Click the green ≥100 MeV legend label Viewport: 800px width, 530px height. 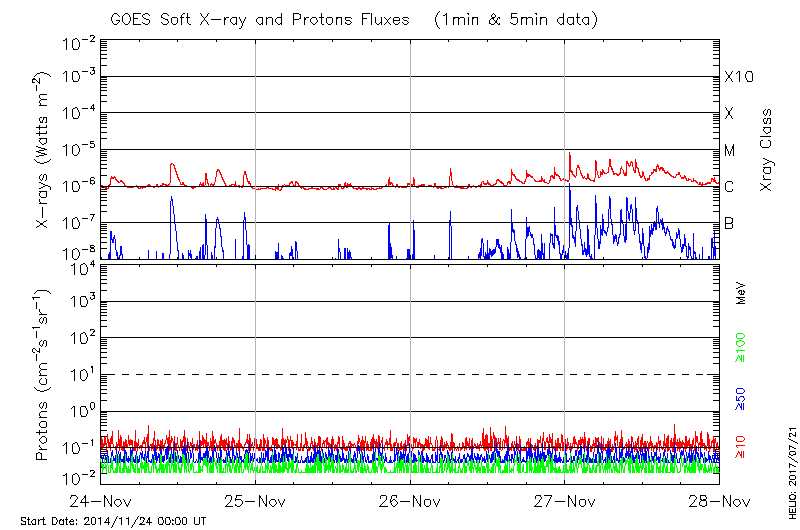pyautogui.click(x=741, y=347)
